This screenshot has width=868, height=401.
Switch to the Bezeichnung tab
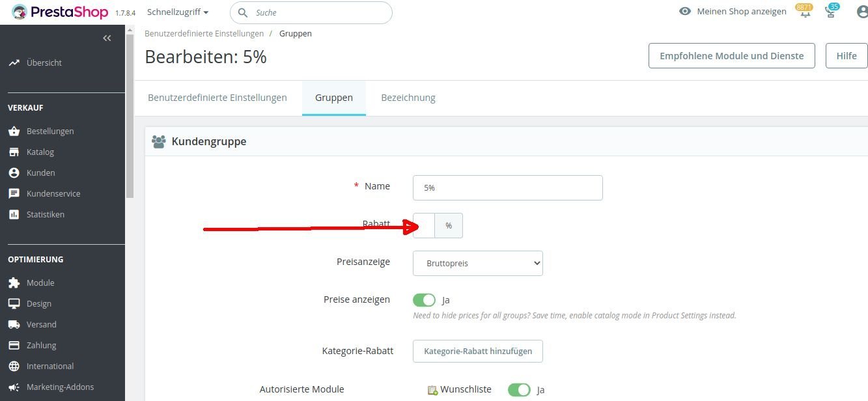tap(408, 98)
